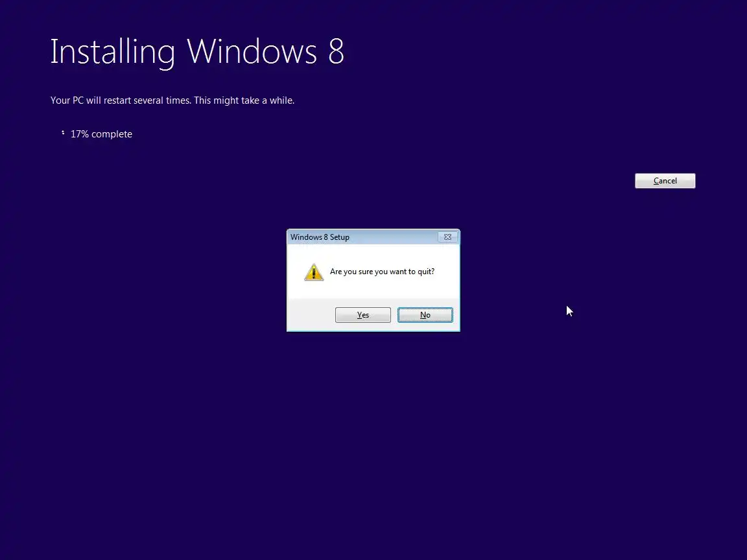Close the Windows 8 Setup dialog
This screenshot has width=747, height=560.
(447, 237)
